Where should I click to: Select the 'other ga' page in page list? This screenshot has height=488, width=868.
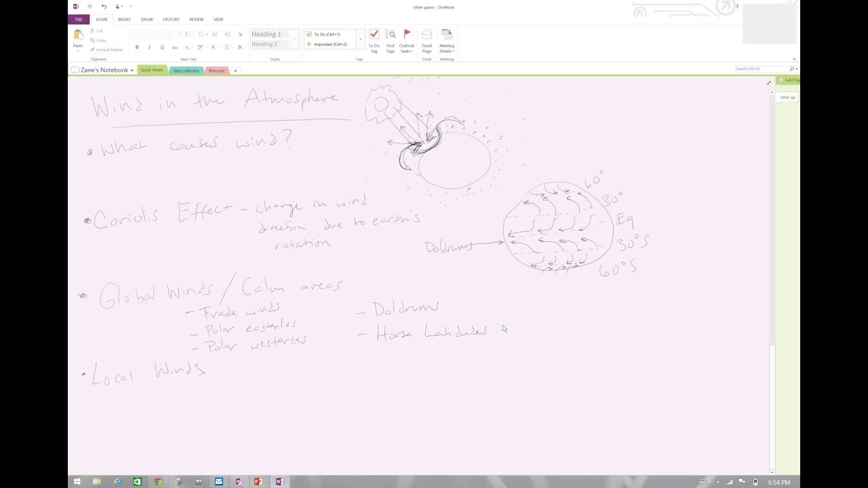(x=787, y=97)
